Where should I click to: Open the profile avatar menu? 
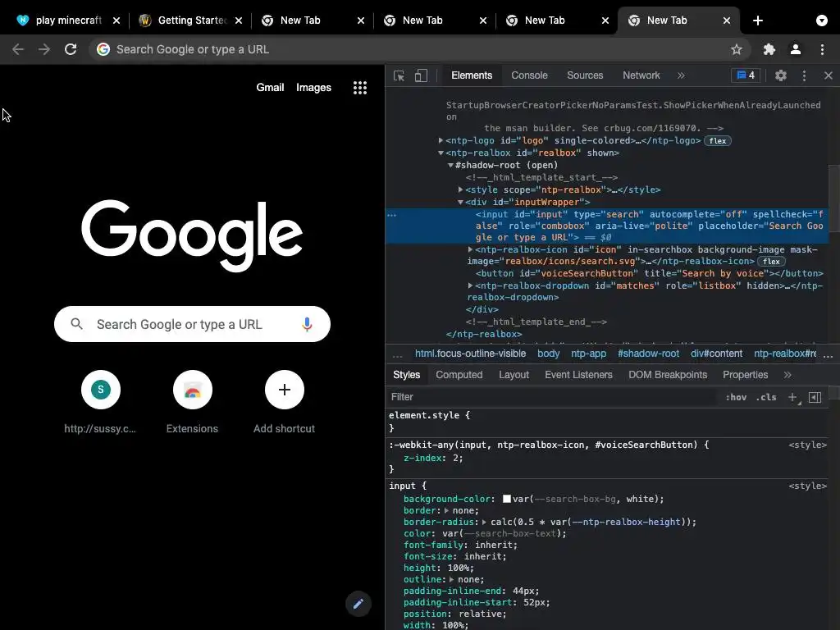796,49
